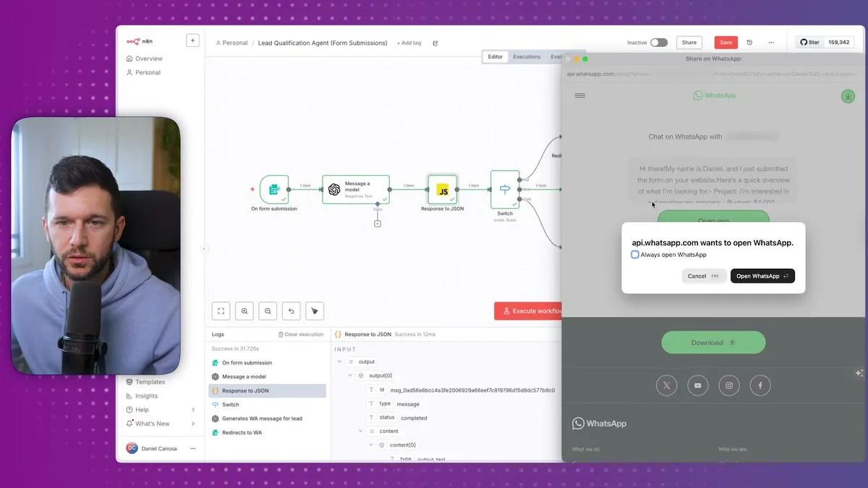Open the JS "Response to JSON" node
The width and height of the screenshot is (868, 488).
(442, 189)
